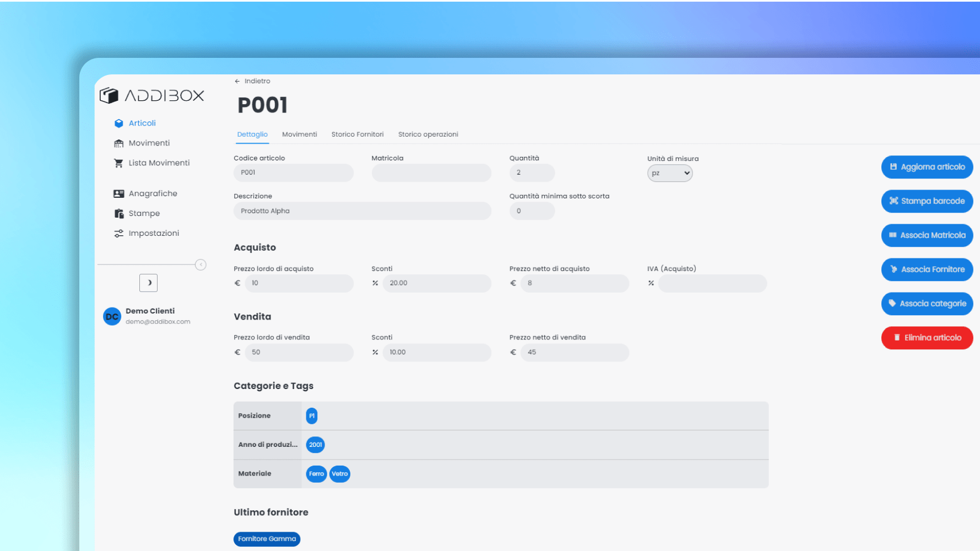980x551 pixels.
Task: Click the Vetro material tag
Action: 340,474
